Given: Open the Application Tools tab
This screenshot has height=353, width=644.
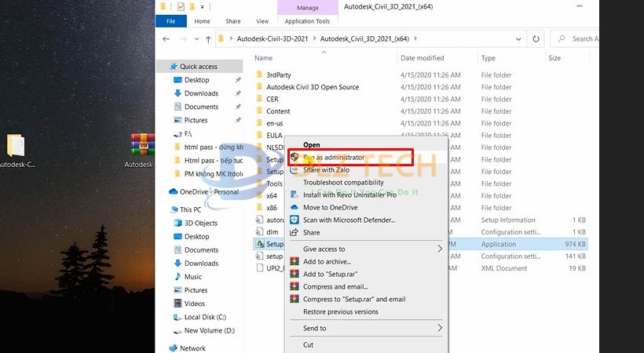Looking at the screenshot, I should tap(307, 21).
